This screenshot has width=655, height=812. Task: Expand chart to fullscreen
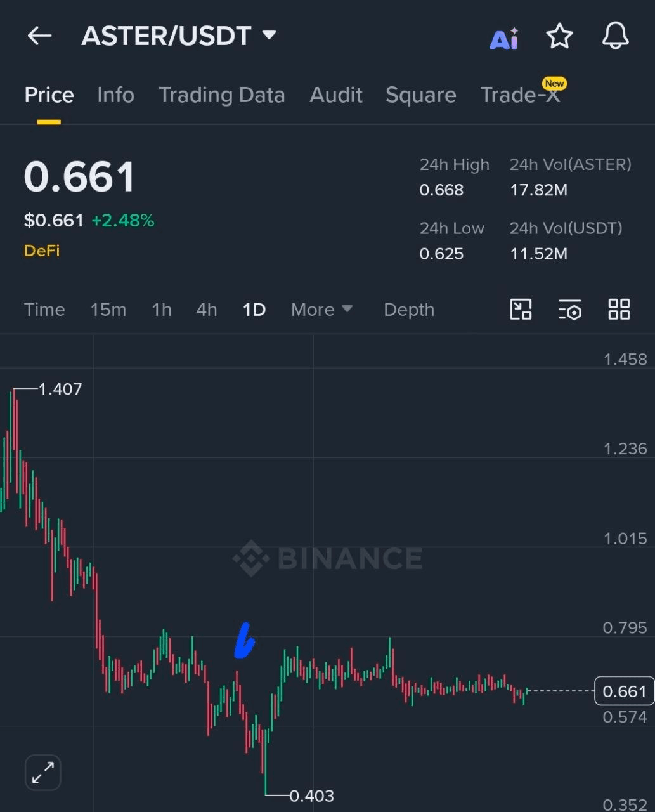42,772
